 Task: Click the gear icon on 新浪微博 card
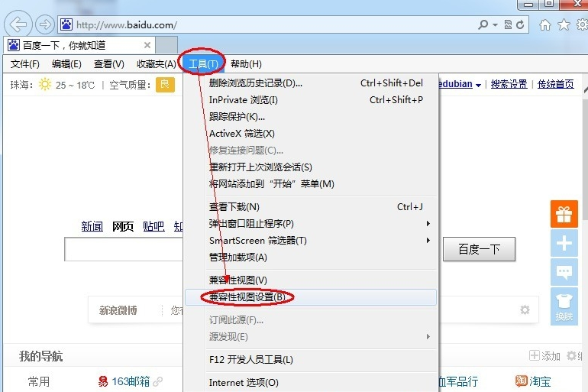tap(525, 309)
